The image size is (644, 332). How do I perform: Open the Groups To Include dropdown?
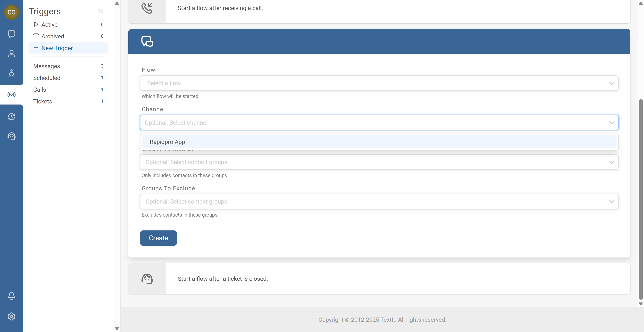pos(379,162)
